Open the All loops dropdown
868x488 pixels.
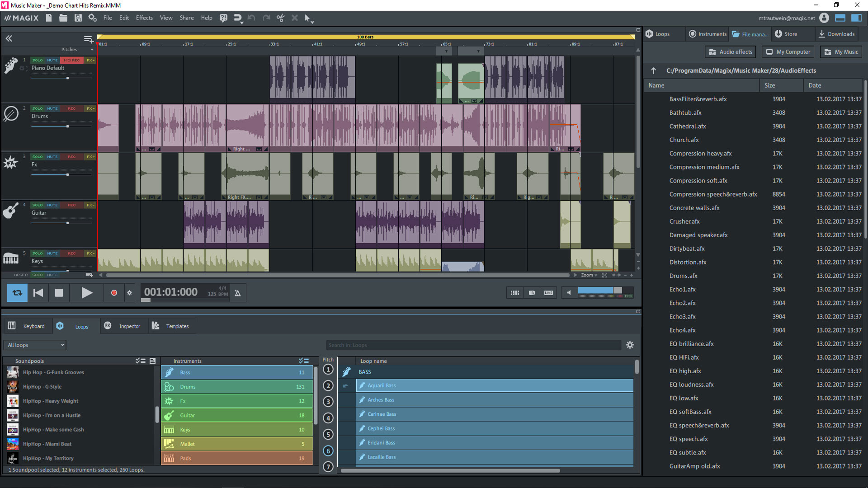(35, 345)
